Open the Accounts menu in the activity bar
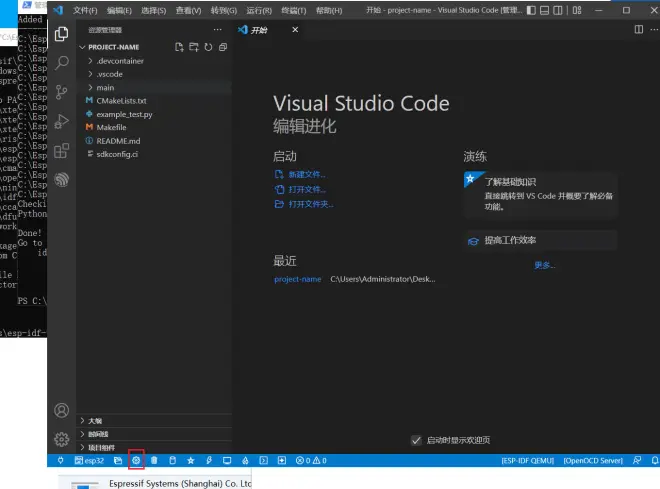This screenshot has height=489, width=660. click(61, 410)
